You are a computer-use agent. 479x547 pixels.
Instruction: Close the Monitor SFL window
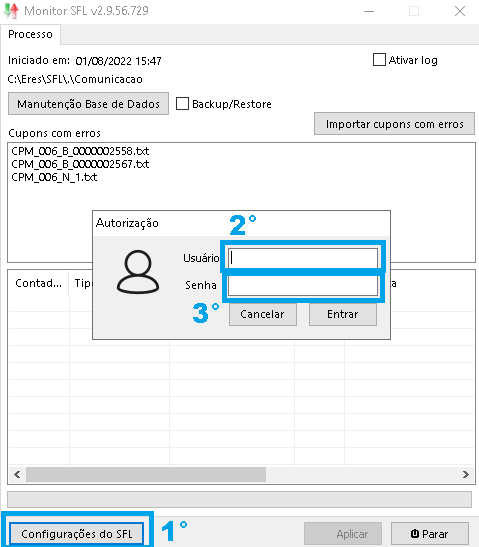click(460, 11)
